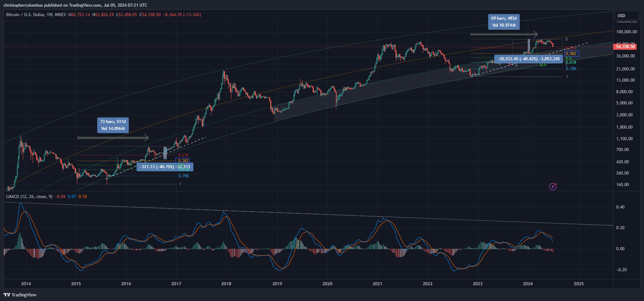Click the gray arrowhead below the 69 bars label
Screen dimensions: 644x301
[535, 34]
